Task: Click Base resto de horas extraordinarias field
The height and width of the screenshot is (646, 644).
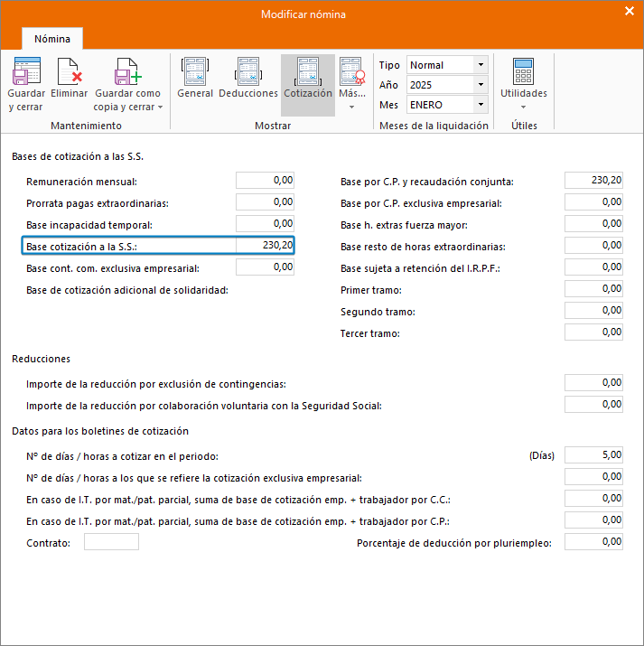Action: click(x=593, y=246)
